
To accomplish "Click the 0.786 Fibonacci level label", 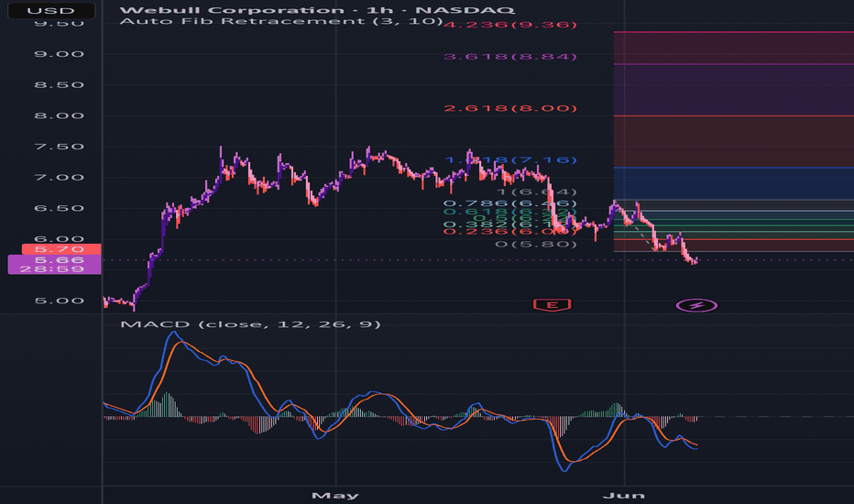I will [510, 203].
